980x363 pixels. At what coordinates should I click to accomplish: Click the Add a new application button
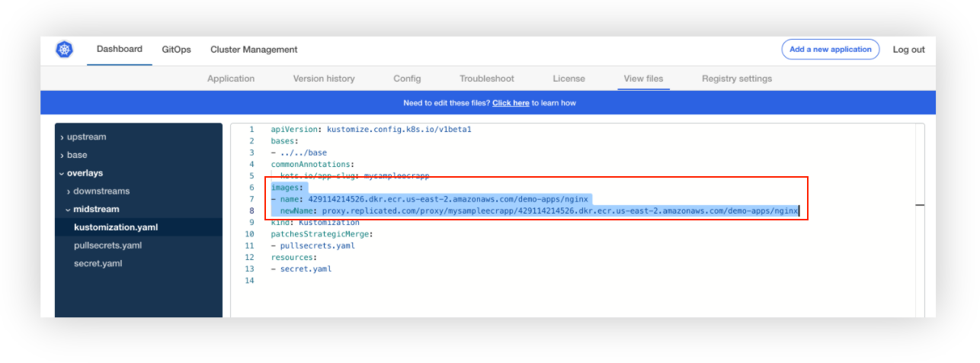[x=830, y=50]
